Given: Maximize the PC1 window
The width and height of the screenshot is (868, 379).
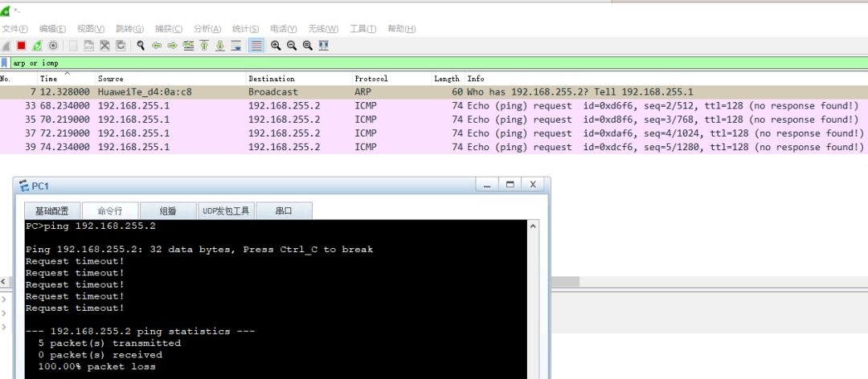Looking at the screenshot, I should point(510,185).
